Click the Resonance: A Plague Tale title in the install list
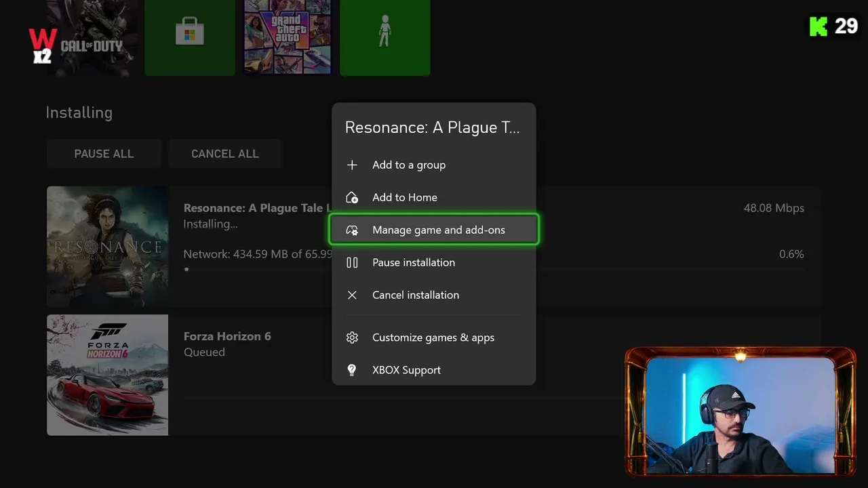This screenshot has height=488, width=868. coord(258,208)
